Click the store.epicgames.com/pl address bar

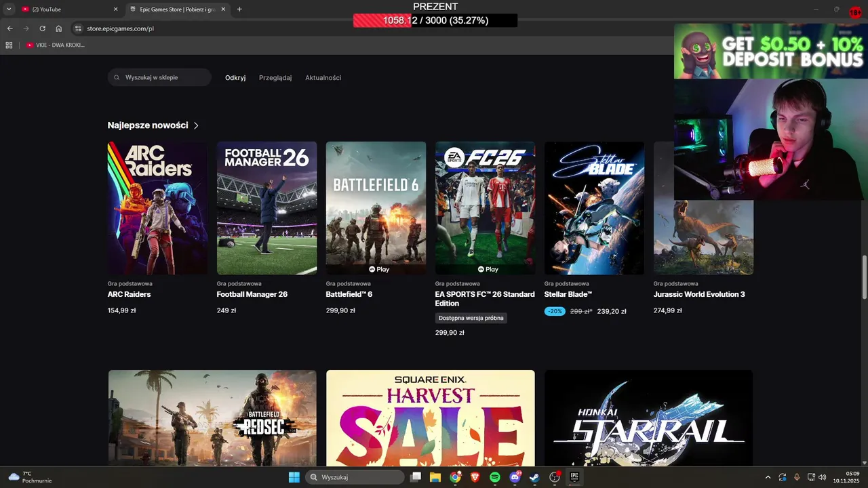[x=121, y=29]
